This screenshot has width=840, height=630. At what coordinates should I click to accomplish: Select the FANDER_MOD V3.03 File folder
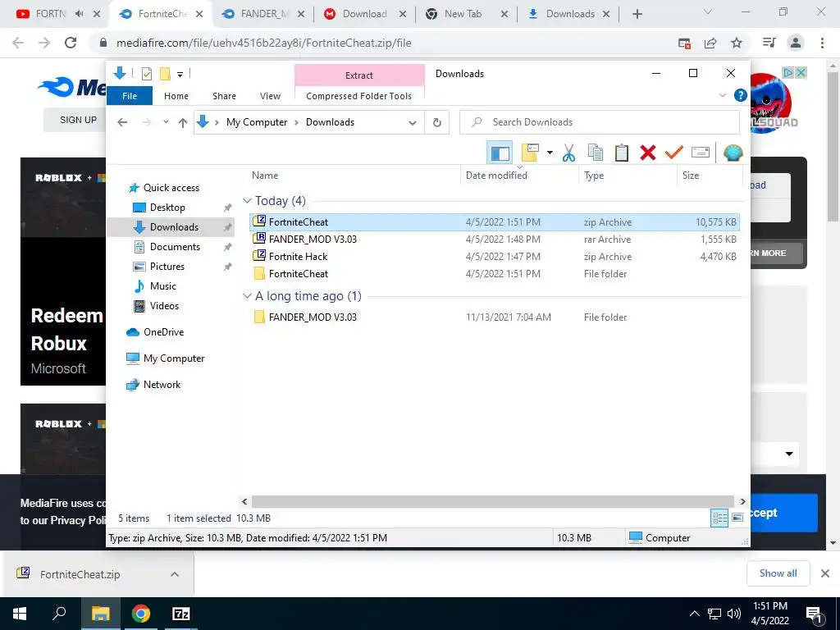pyautogui.click(x=495, y=317)
